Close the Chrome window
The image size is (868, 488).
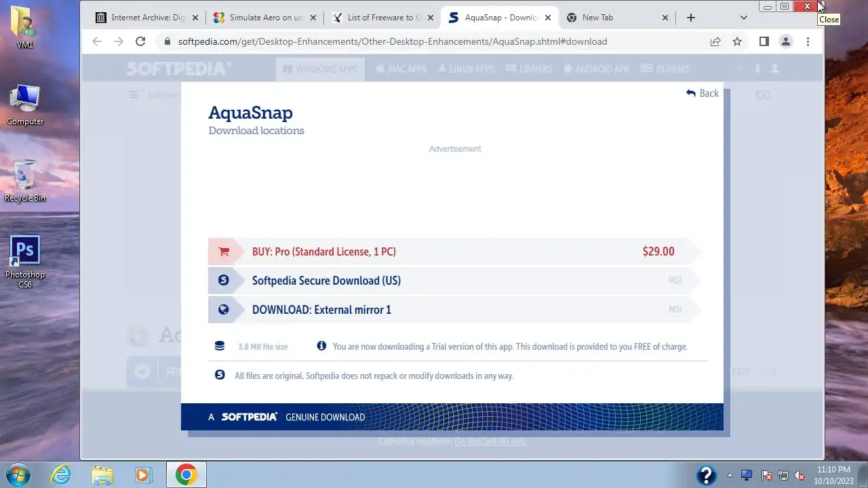tap(807, 6)
